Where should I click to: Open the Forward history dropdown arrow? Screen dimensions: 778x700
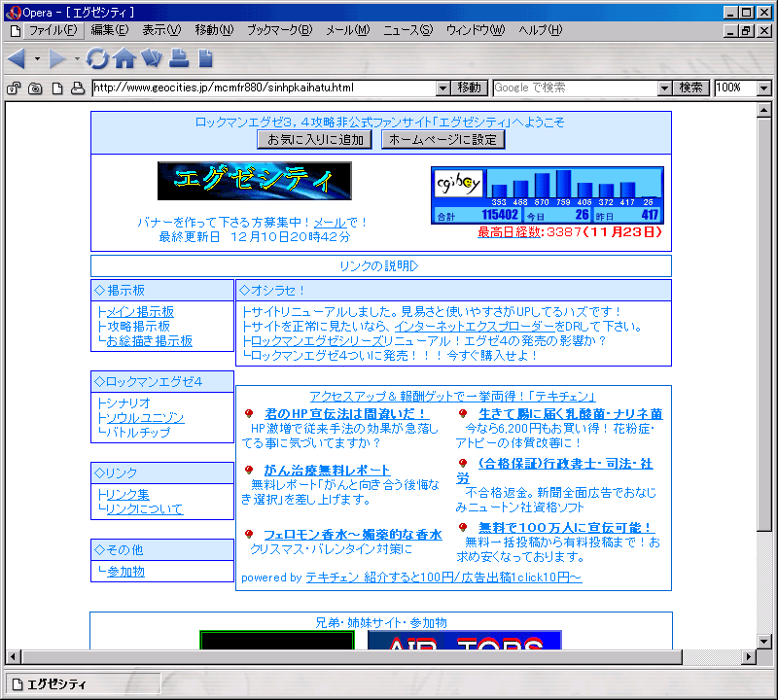pyautogui.click(x=77, y=59)
